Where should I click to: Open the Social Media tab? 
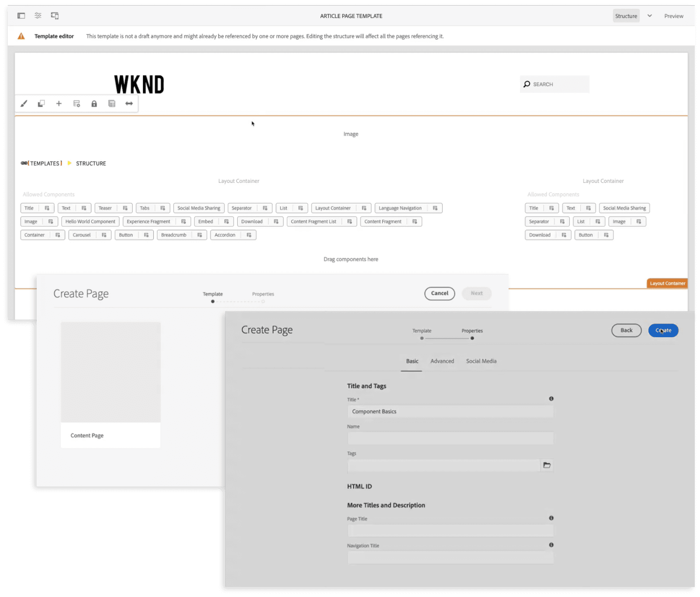pos(481,361)
